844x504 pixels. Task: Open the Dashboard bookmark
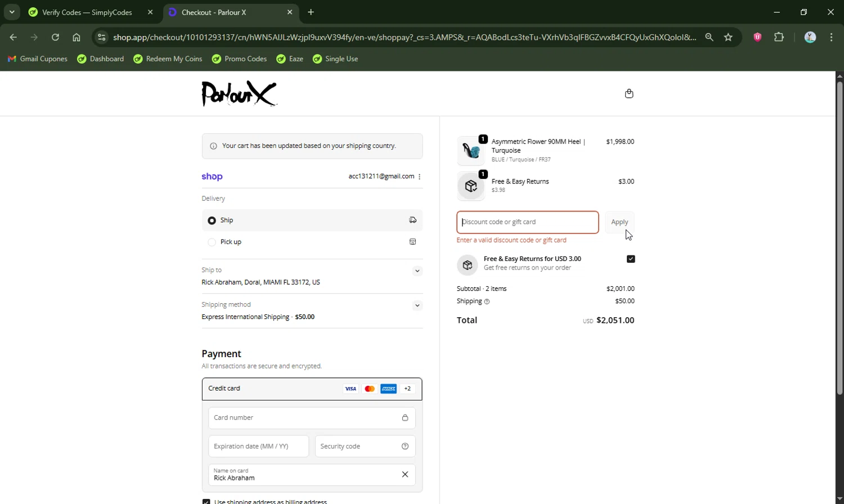[x=101, y=59]
